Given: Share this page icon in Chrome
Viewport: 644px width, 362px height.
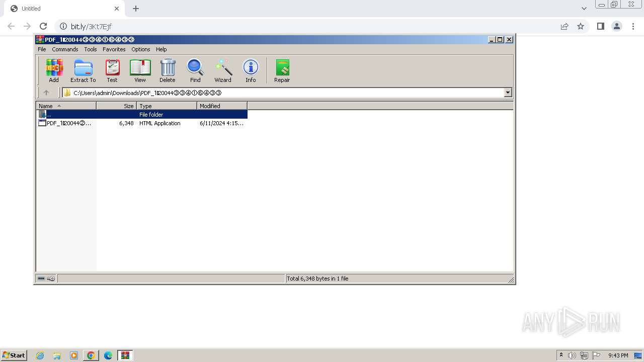Looking at the screenshot, I should [565, 26].
